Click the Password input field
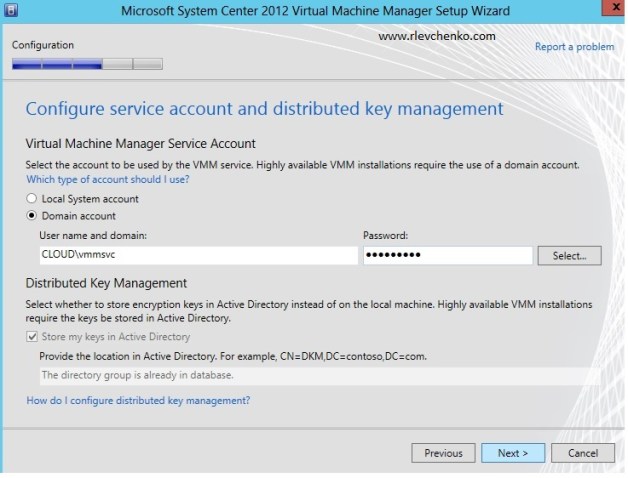 pyautogui.click(x=448, y=255)
